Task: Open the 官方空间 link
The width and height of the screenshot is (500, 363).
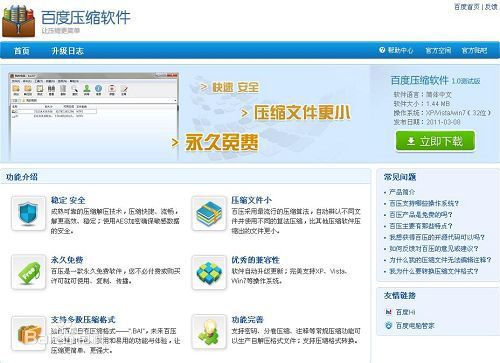Action: (x=438, y=51)
